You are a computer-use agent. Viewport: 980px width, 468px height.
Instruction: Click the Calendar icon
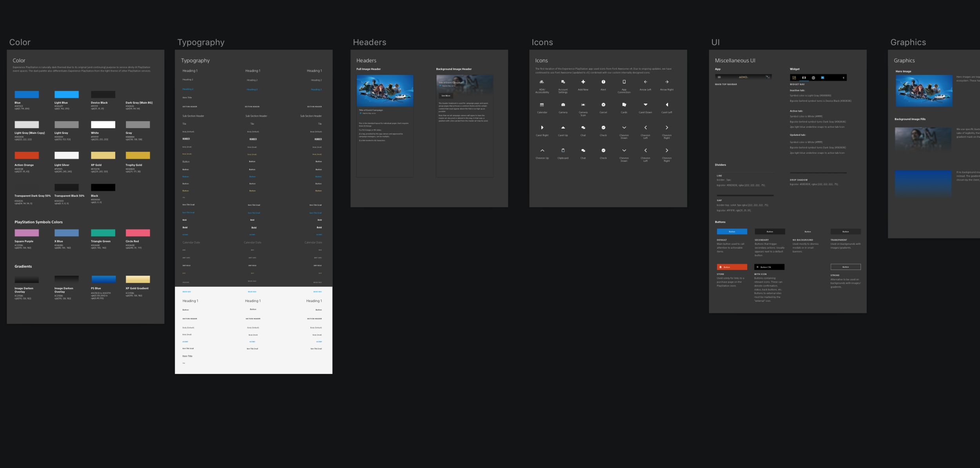pyautogui.click(x=542, y=105)
